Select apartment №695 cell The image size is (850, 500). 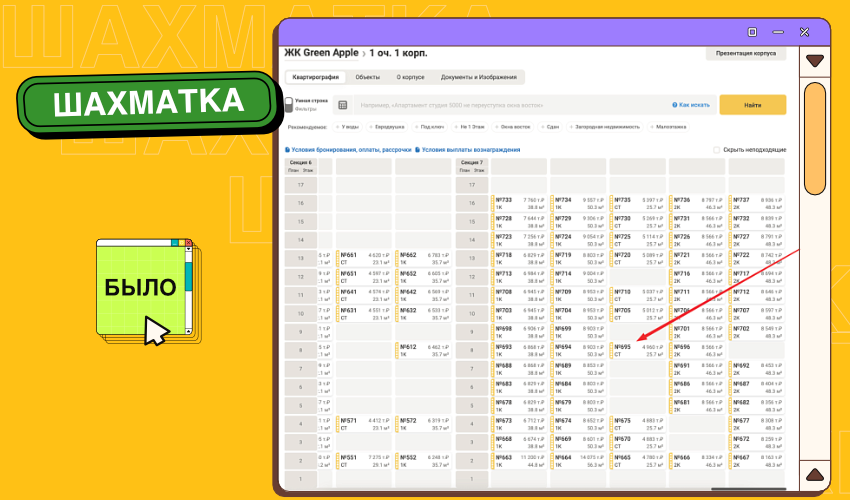coord(636,350)
